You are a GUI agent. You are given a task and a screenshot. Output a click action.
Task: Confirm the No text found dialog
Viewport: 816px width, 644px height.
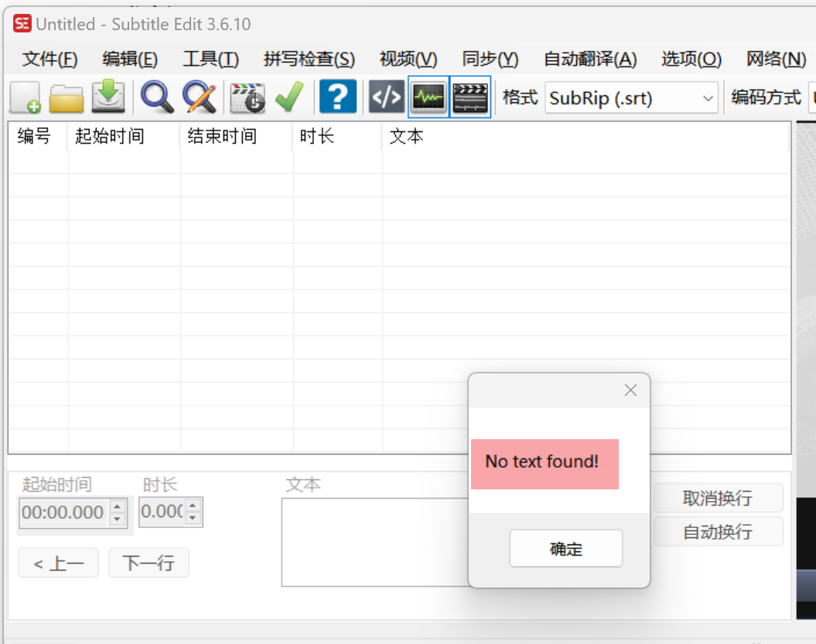coord(565,548)
